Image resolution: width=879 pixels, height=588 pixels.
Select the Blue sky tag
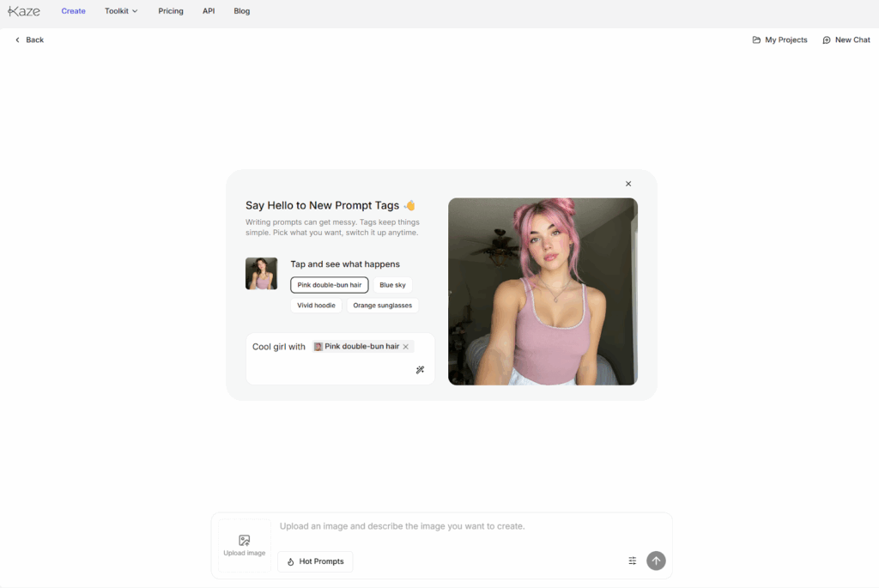coord(392,285)
